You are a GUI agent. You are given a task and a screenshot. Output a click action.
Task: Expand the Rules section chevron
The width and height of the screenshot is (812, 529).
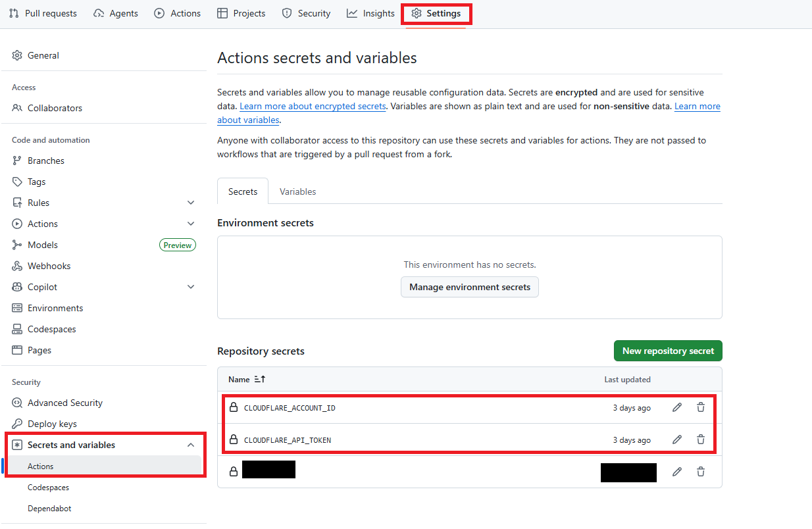pos(191,203)
